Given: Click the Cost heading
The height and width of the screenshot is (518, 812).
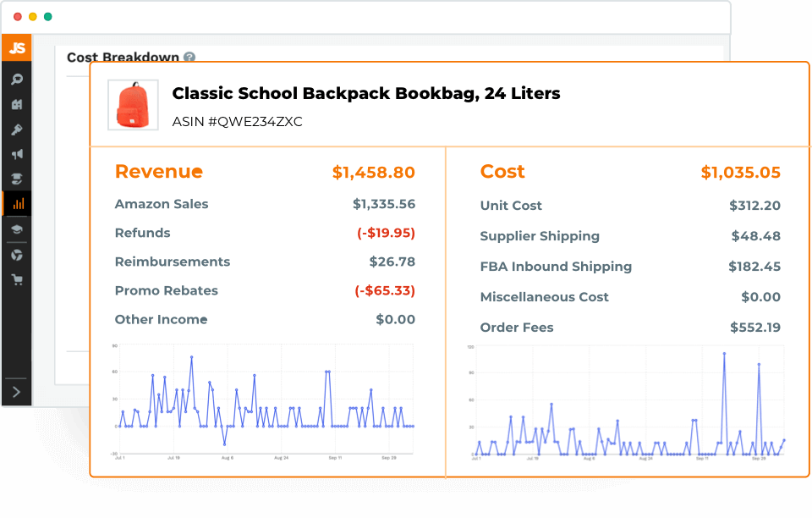Looking at the screenshot, I should pyautogui.click(x=502, y=172).
